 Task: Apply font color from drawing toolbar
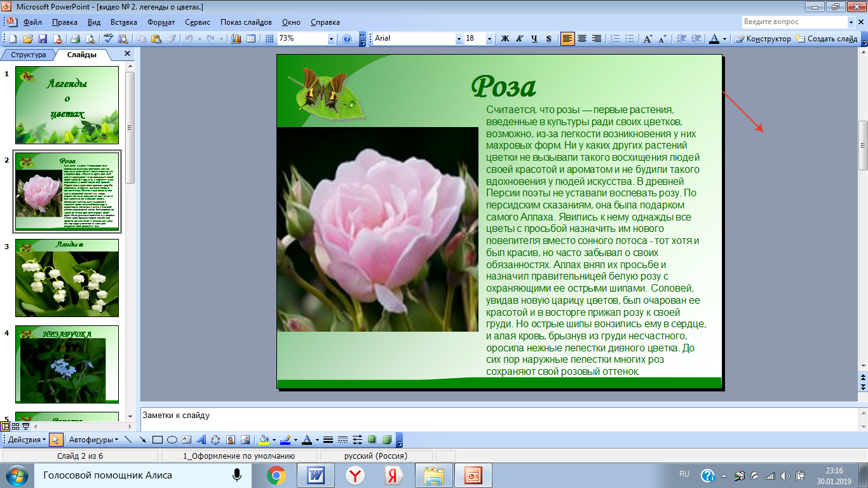[306, 440]
